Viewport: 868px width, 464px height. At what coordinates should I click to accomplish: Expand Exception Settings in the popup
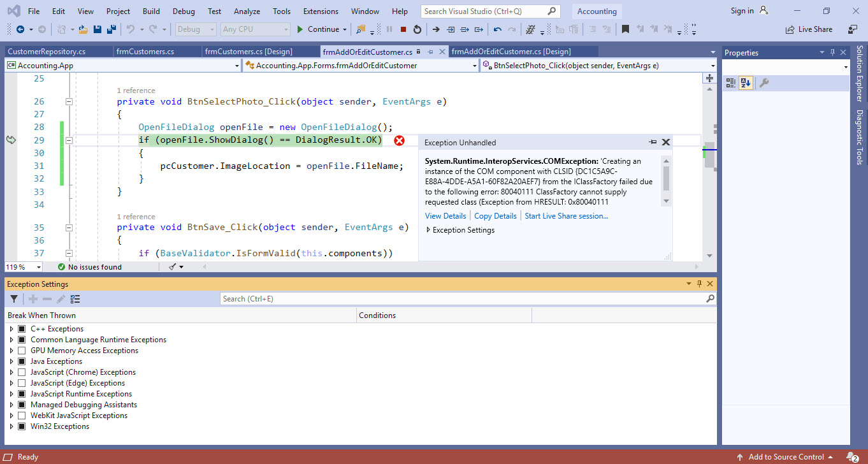(428, 230)
